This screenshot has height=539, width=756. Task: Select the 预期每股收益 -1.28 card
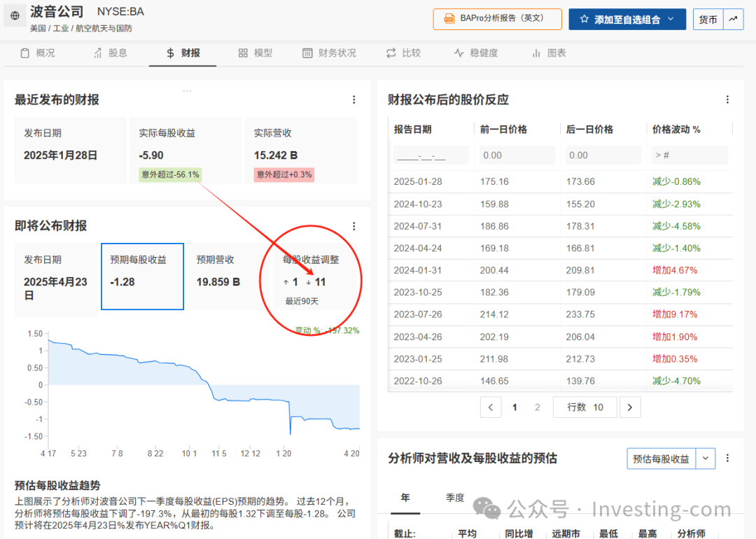coord(142,276)
